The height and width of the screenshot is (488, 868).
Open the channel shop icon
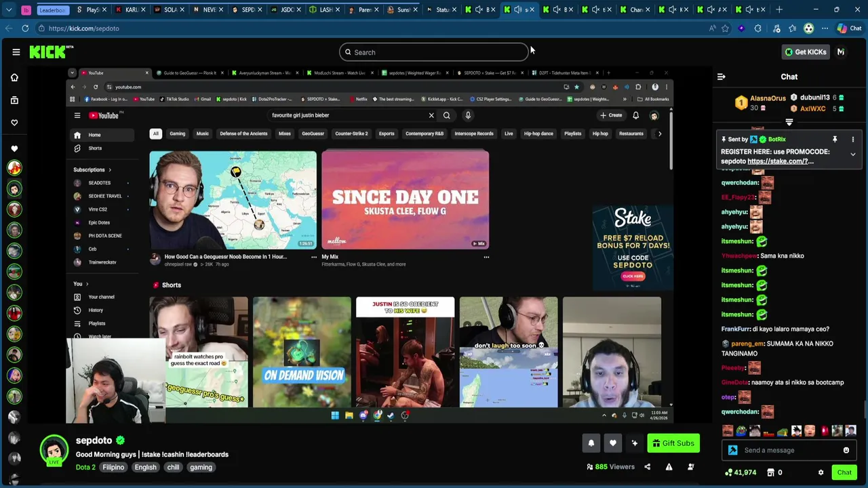pos(770,472)
